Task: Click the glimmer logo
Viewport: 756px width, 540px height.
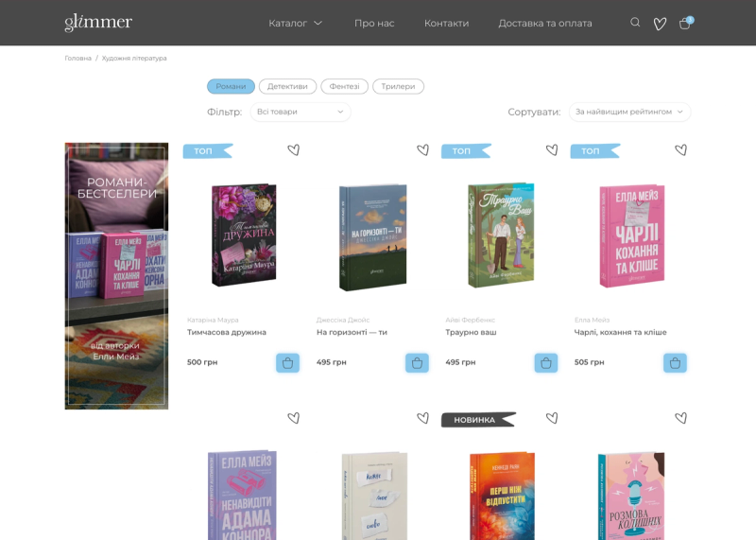Action: [x=98, y=22]
